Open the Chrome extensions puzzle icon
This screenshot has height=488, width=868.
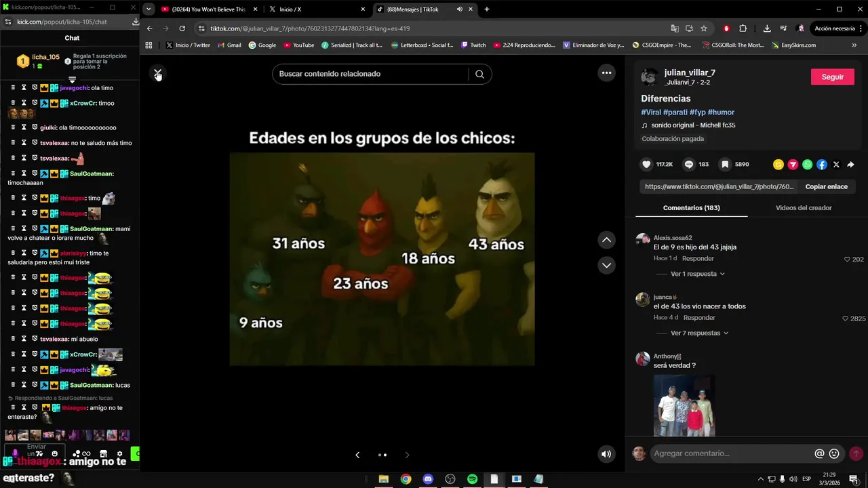pos(743,28)
